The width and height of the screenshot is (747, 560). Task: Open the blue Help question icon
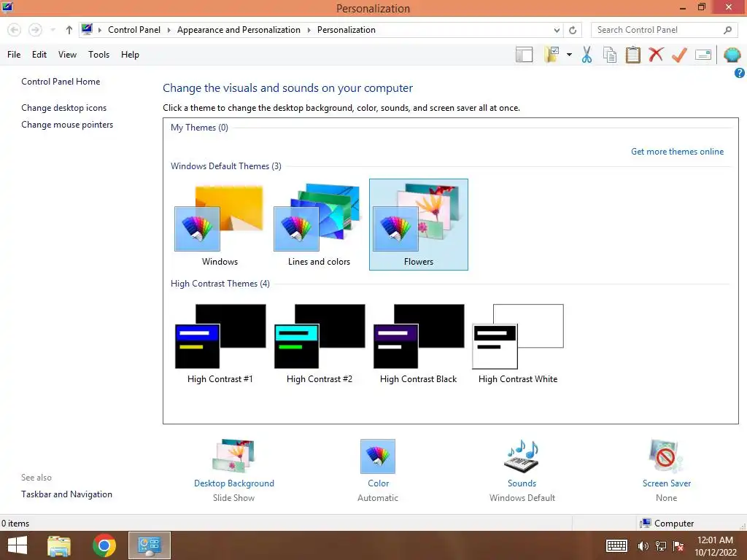[740, 73]
